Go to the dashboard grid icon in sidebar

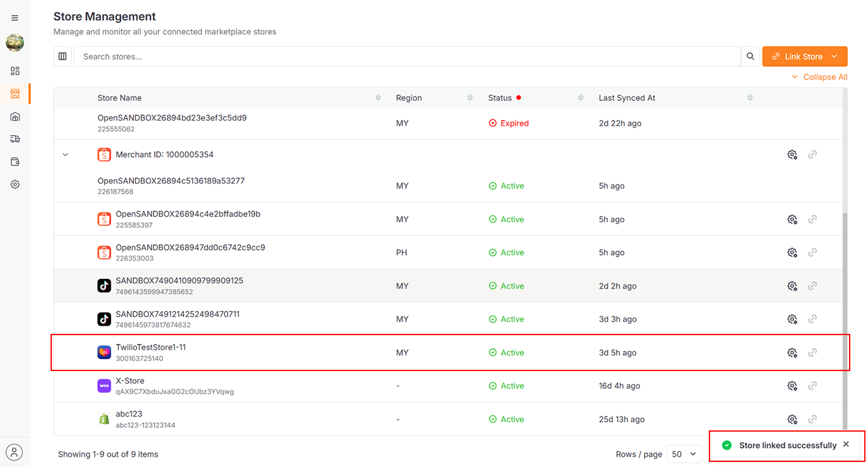[x=15, y=71]
